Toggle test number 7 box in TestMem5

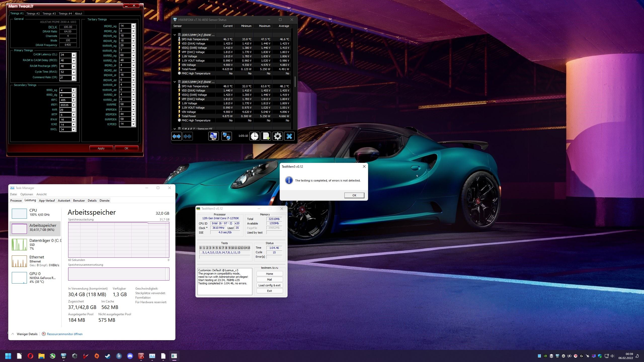click(223, 248)
